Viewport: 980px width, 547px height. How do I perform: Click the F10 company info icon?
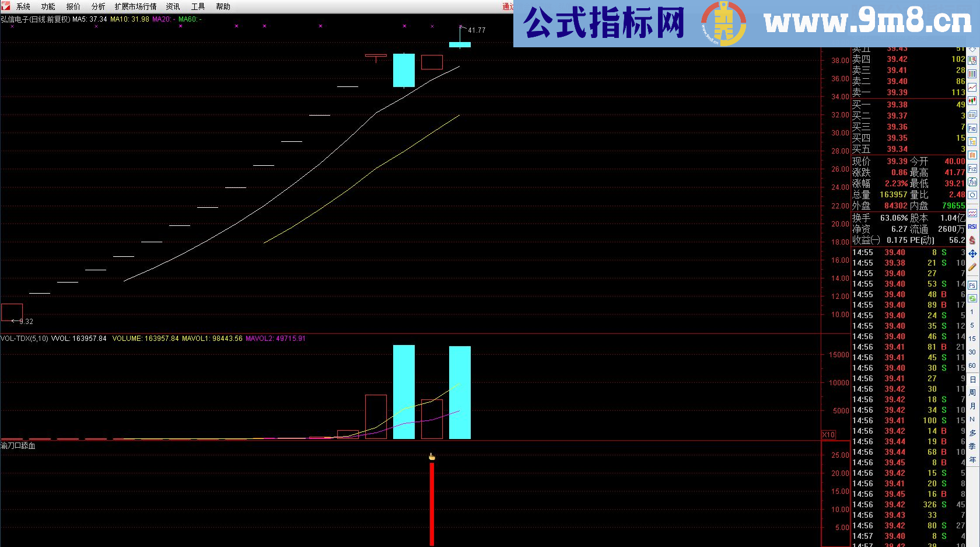(x=972, y=128)
